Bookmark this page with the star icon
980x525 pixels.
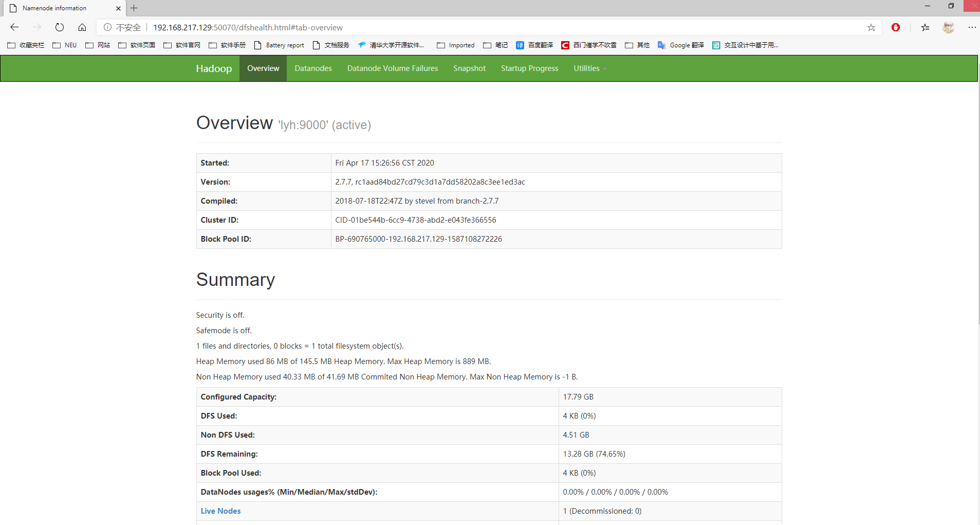pos(871,28)
